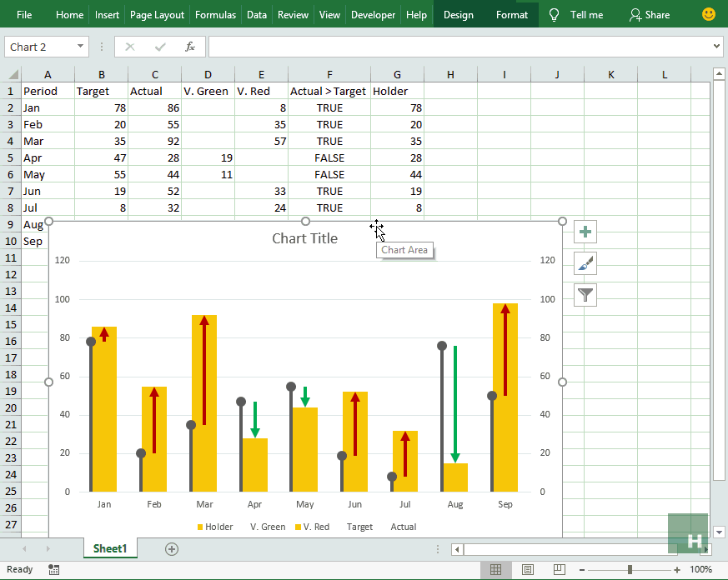This screenshot has height=580, width=728.
Task: Select cell C4 with value 92
Action: (x=154, y=141)
